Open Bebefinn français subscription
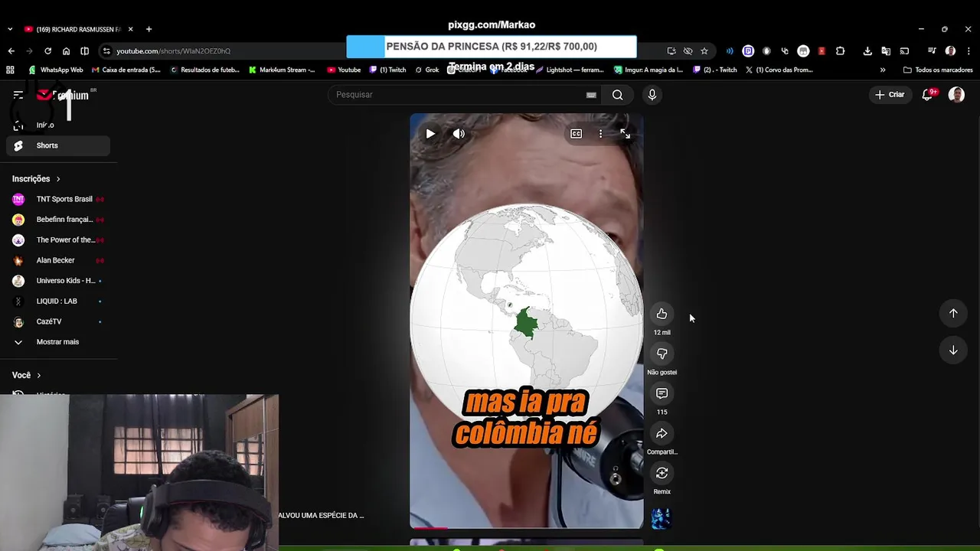 tap(58, 220)
